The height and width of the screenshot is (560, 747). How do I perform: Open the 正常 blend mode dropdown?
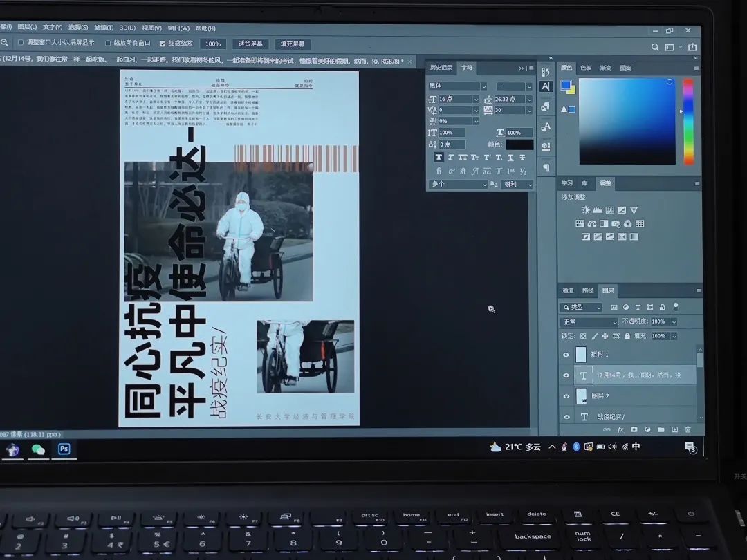589,322
